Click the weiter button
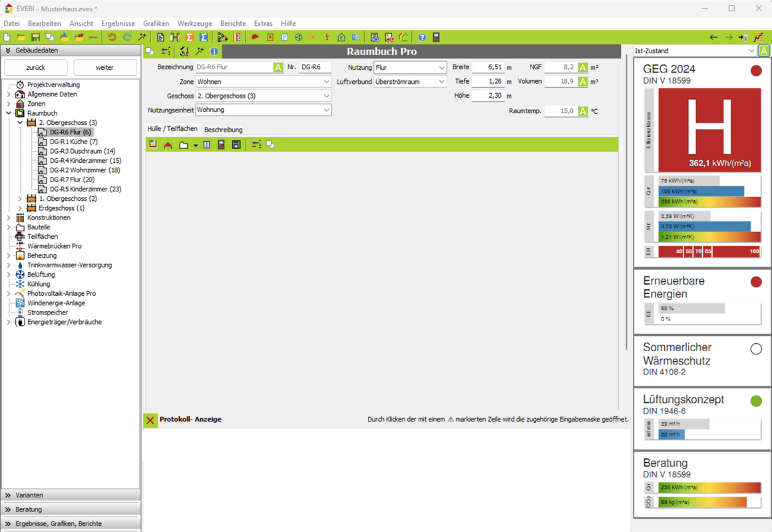The width and height of the screenshot is (772, 532). click(104, 67)
